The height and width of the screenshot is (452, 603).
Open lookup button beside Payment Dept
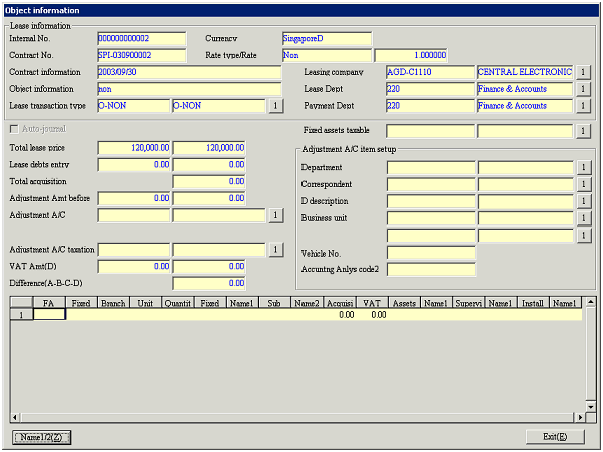click(x=583, y=106)
